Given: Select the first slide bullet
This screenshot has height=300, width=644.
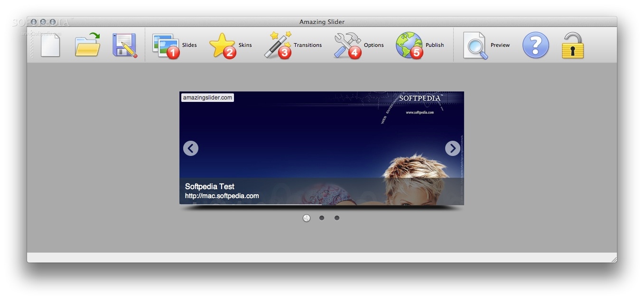Looking at the screenshot, I should 307,218.
